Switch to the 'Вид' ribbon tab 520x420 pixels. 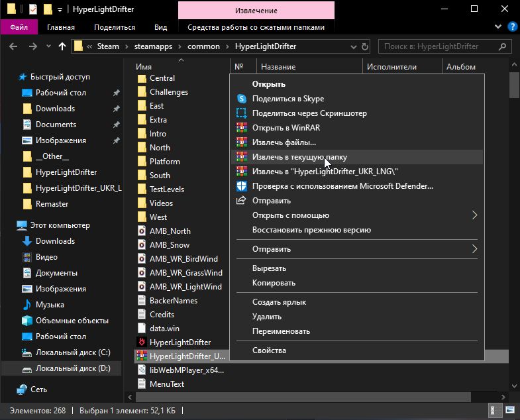click(x=160, y=28)
